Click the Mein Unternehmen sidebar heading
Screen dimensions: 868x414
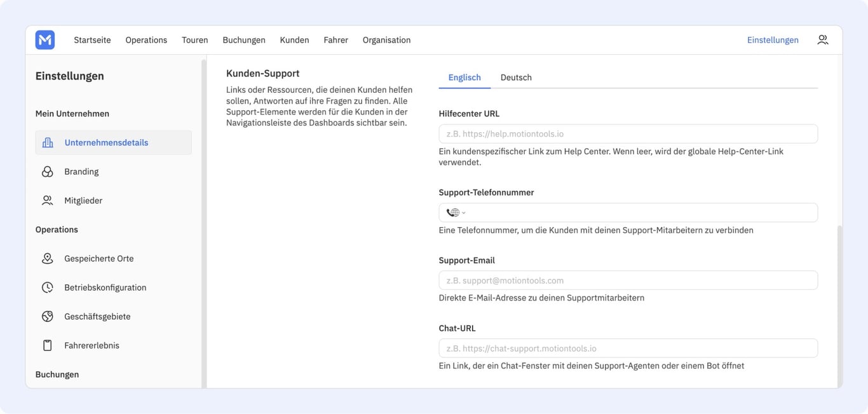[x=72, y=114]
